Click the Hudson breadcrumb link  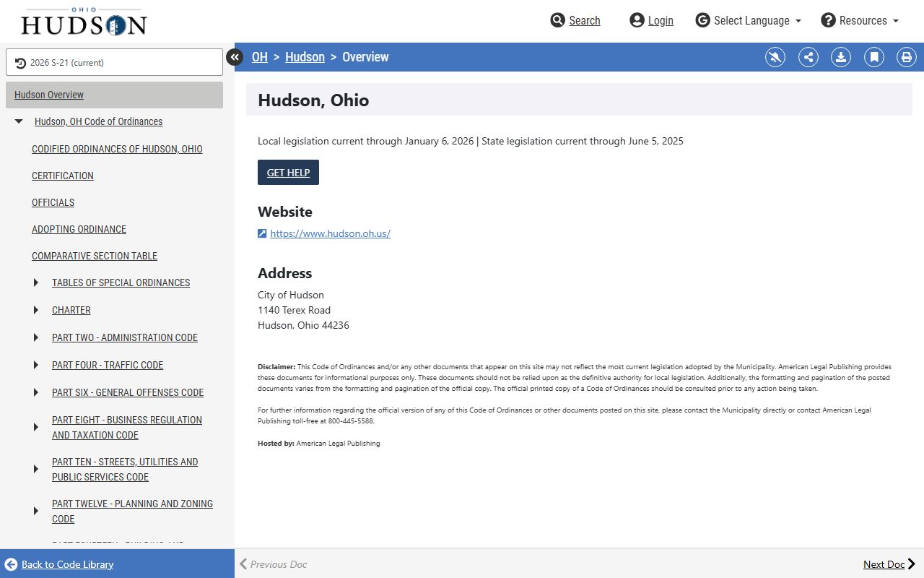305,57
